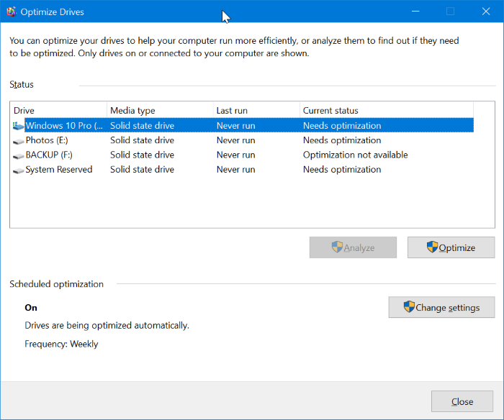The image size is (504, 420).
Task: Select the Photos (E:) drive
Action: coord(47,140)
